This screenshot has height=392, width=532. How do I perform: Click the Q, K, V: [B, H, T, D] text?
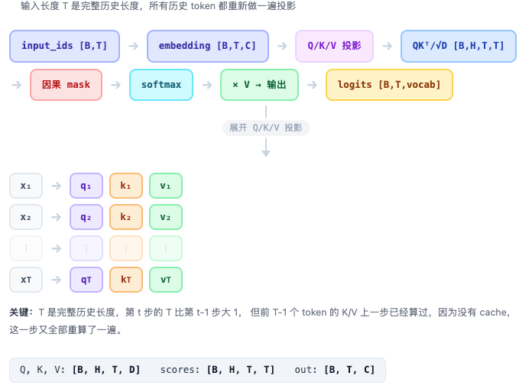79,370
